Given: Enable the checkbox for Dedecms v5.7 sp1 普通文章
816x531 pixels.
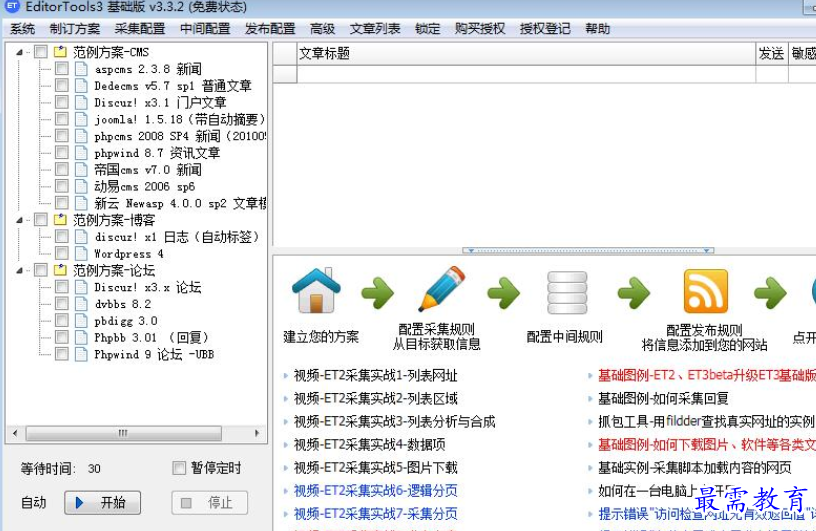Looking at the screenshot, I should [x=61, y=85].
